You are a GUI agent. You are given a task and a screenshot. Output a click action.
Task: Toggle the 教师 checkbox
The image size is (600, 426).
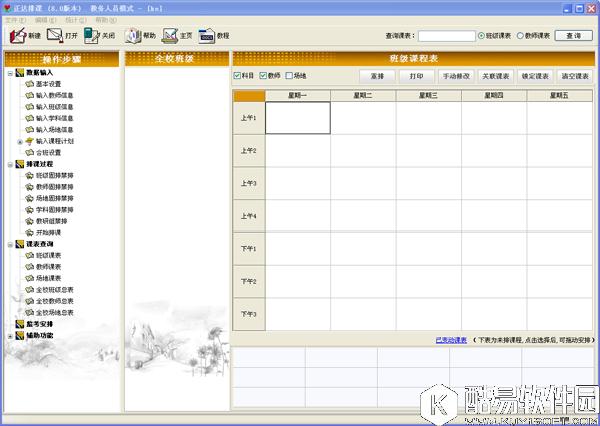coord(263,76)
